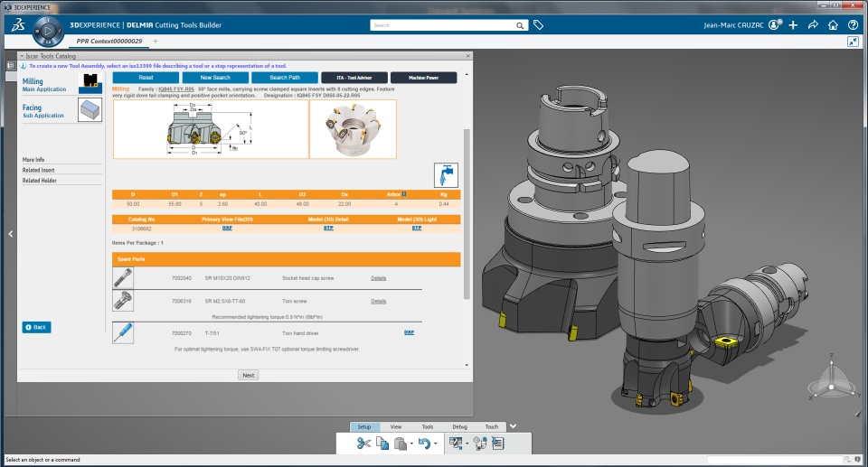This screenshot has height=467, width=868.
Task: Close the Iscar Tools Catalog panel
Action: click(468, 56)
